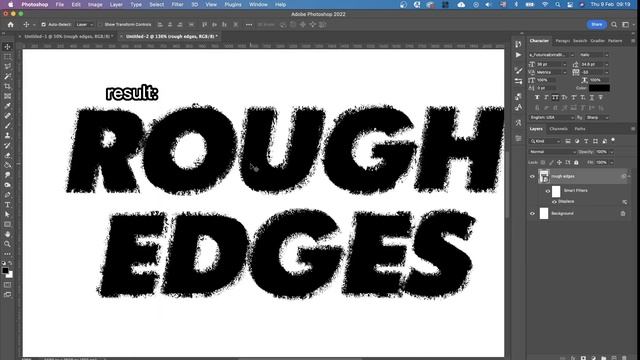
Task: Select the Dodge tool
Action: tap(7, 185)
